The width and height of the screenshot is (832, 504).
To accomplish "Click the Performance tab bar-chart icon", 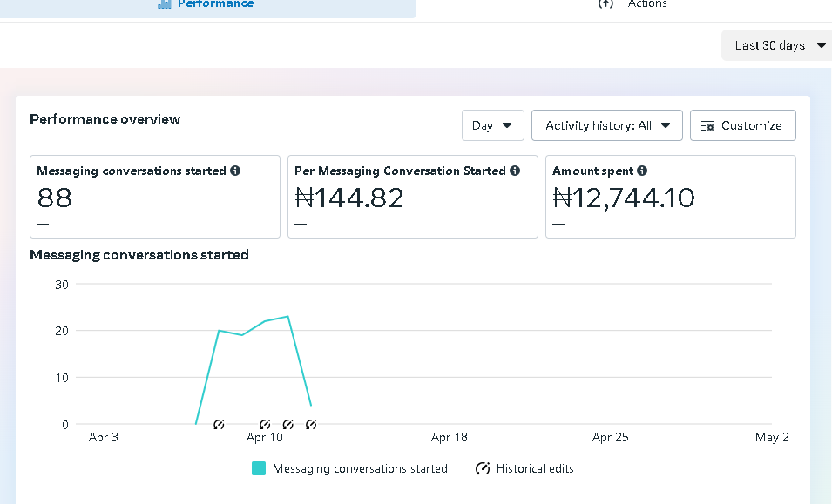I will coord(165,3).
